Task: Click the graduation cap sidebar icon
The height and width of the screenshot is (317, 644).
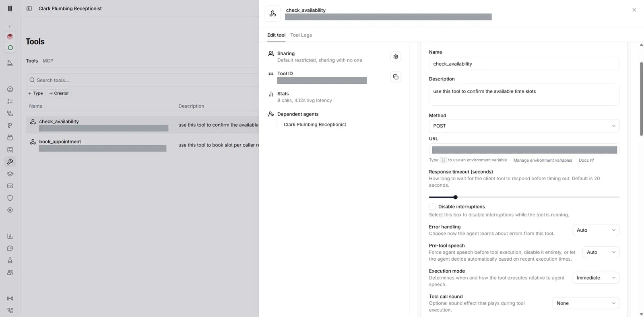Action: [10, 174]
